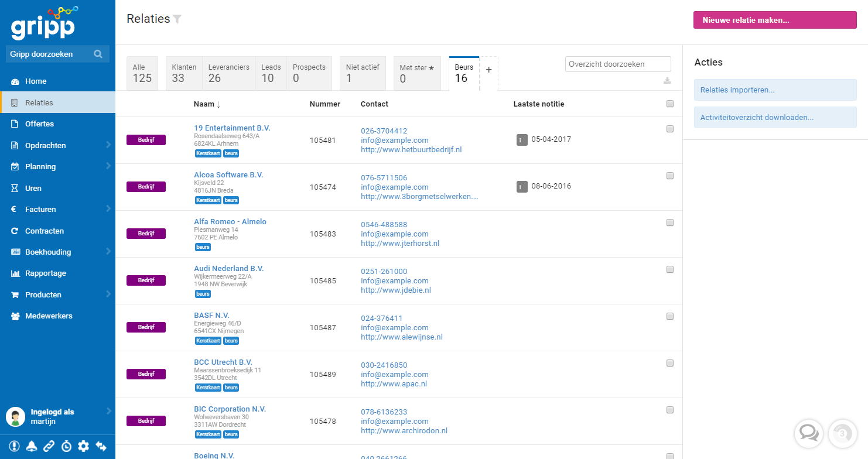Click the Offertes document icon

click(x=15, y=124)
